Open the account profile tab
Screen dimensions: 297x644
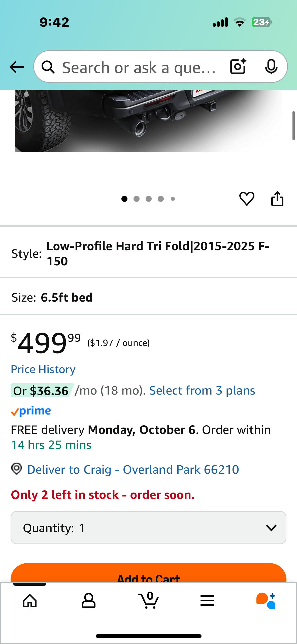89,601
